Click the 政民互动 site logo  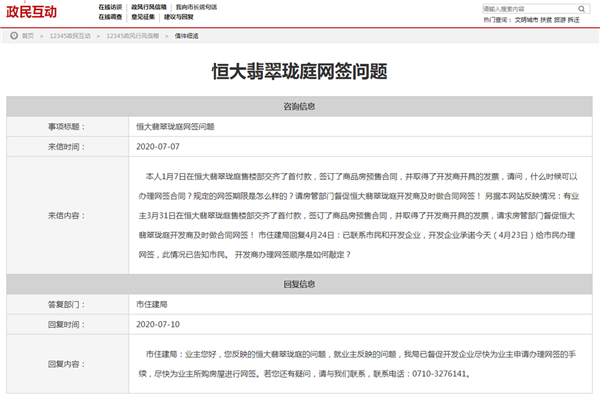tap(31, 12)
